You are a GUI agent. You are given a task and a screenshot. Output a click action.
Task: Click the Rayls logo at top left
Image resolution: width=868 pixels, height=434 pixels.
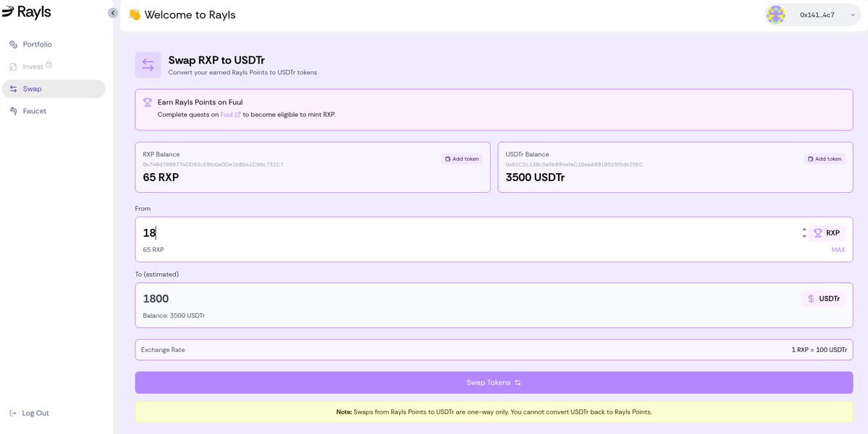tap(25, 12)
